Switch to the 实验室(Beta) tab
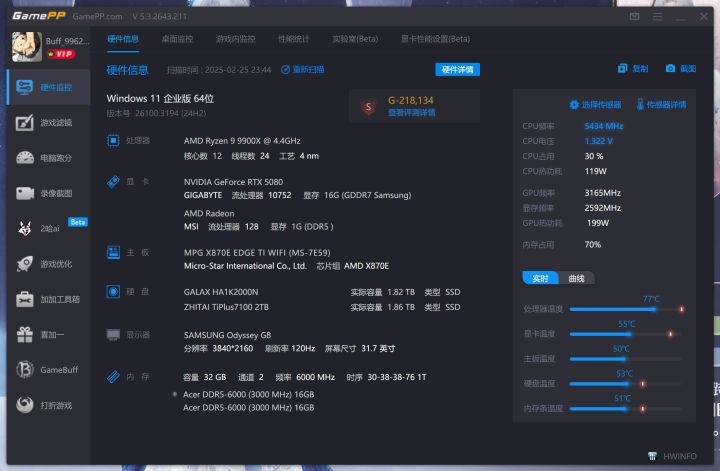Screen dimensions: 720x471 click(x=355, y=39)
